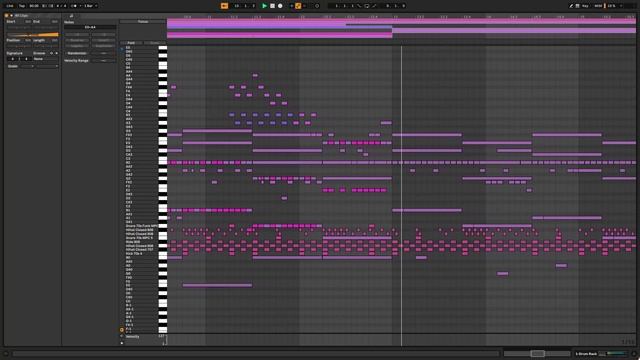Click the bar 14 timeline marker
640x360 pixels.
(489, 17)
